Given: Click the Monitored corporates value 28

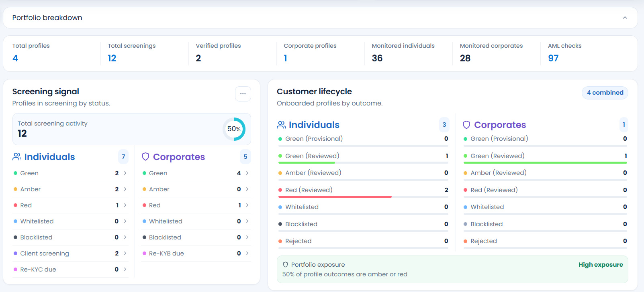Looking at the screenshot, I should [465, 58].
